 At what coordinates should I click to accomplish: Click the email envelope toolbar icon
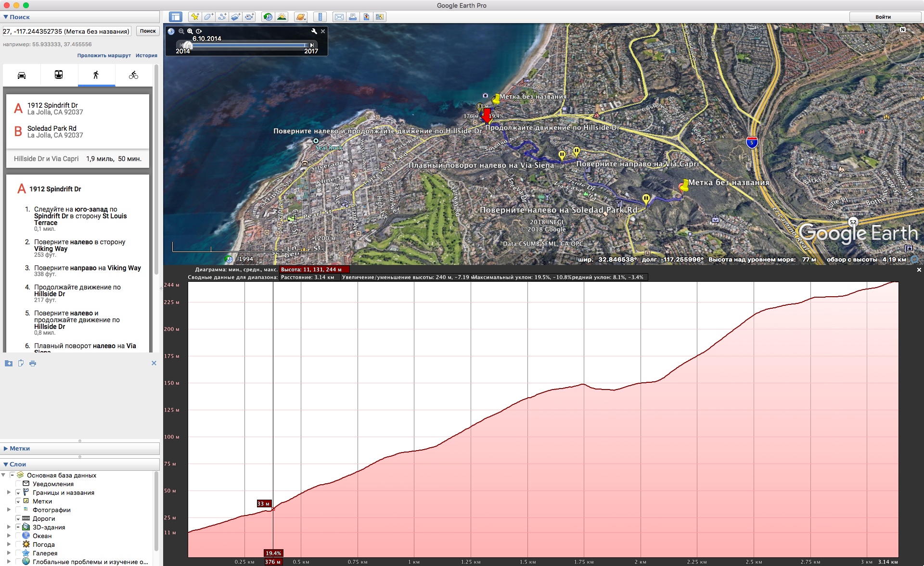coord(339,17)
